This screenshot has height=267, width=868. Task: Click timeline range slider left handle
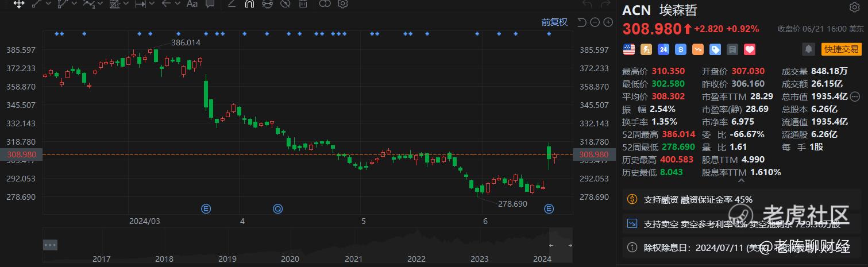tap(551, 245)
